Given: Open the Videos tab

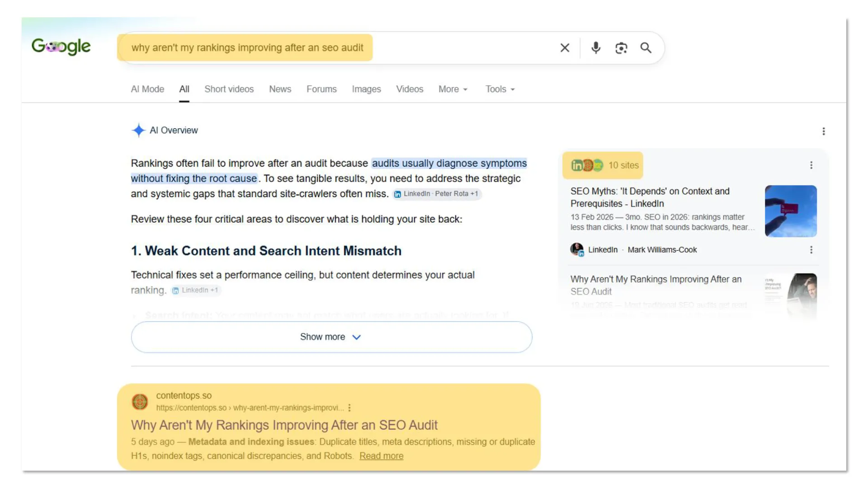Looking at the screenshot, I should [410, 89].
